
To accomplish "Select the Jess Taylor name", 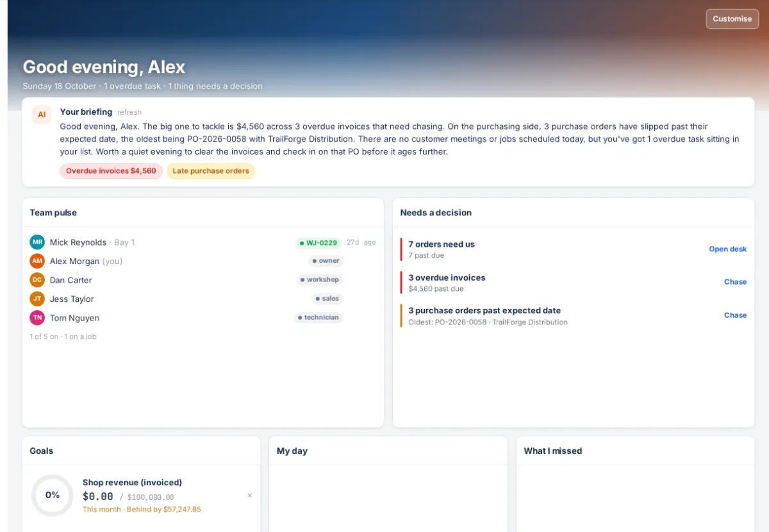I will pyautogui.click(x=72, y=299).
